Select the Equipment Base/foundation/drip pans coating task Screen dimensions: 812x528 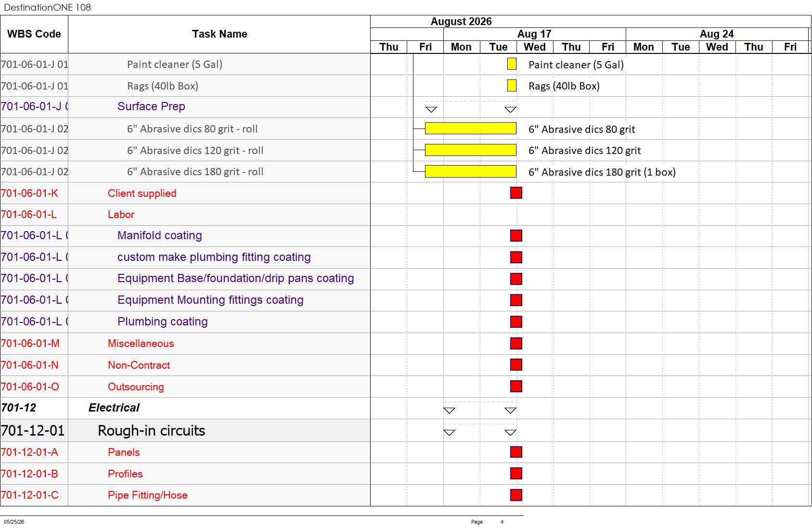click(219, 279)
